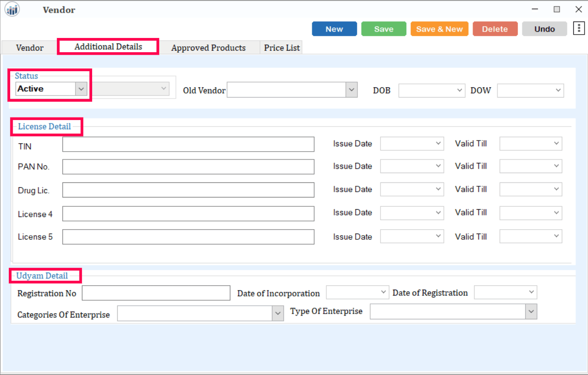Viewport: 588px width, 375px height.
Task: Undo changes with the Undo button
Action: (544, 29)
